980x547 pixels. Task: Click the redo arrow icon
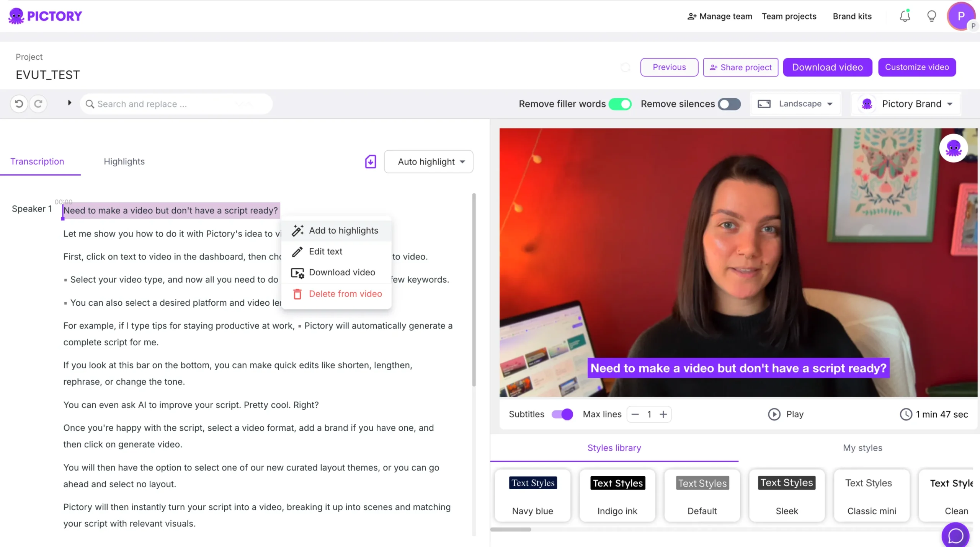click(x=38, y=104)
